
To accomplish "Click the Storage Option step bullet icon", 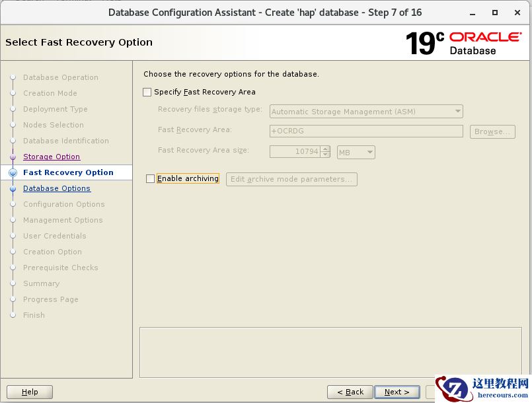I will (13, 157).
